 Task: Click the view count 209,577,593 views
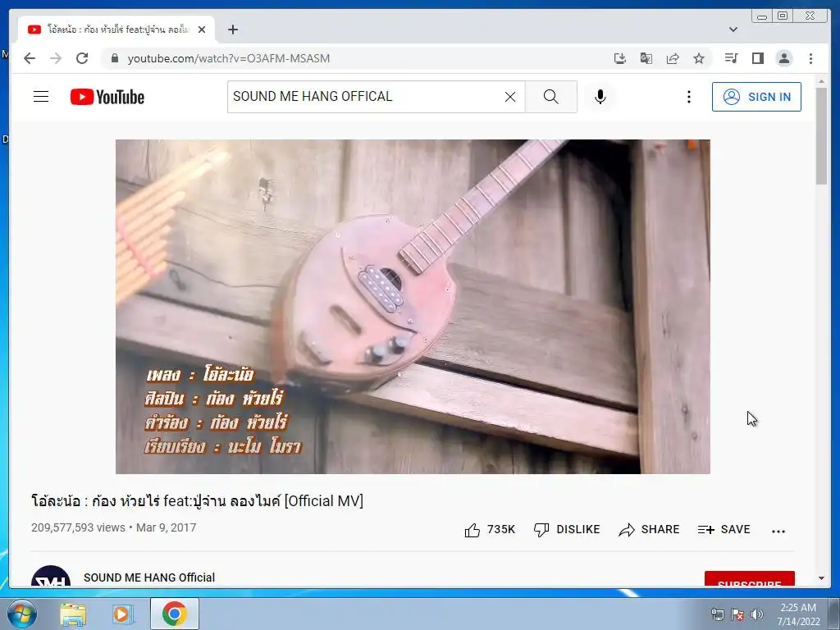pyautogui.click(x=78, y=527)
